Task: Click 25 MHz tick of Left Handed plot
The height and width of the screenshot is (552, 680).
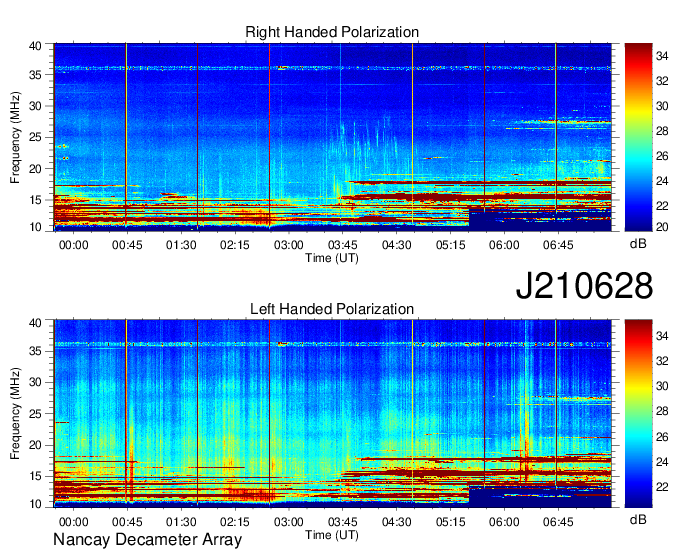Action: pos(35,414)
